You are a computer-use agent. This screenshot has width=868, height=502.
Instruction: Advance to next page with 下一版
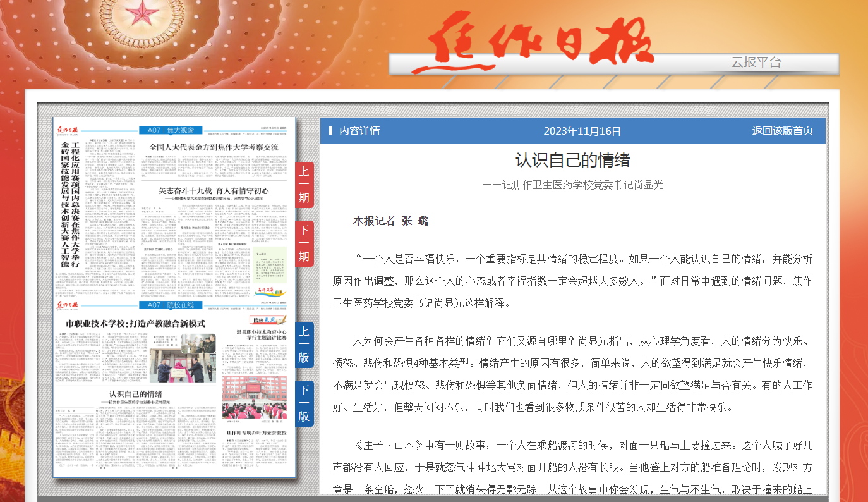click(x=304, y=403)
